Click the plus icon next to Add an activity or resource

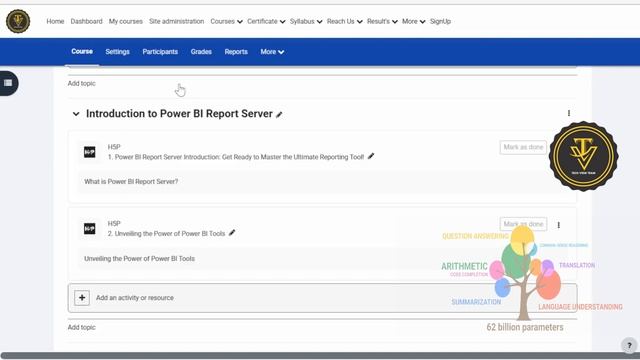(x=82, y=298)
